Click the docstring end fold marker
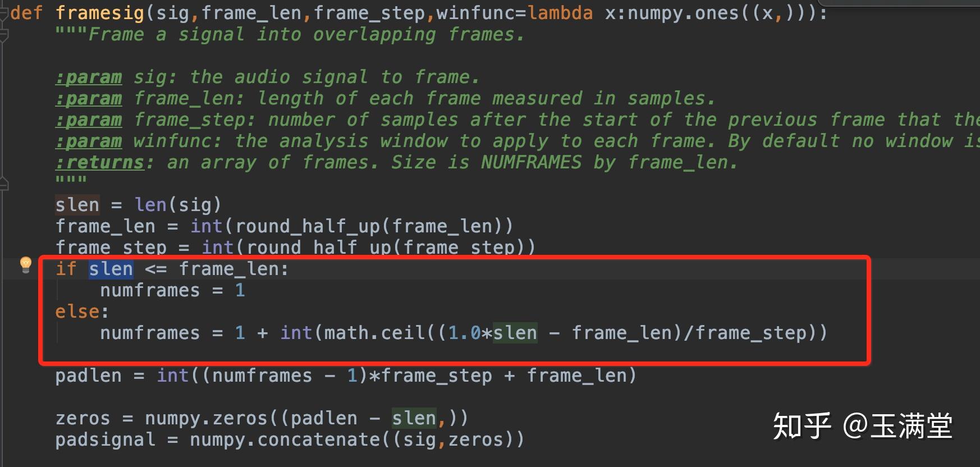The height and width of the screenshot is (467, 980). [4, 184]
